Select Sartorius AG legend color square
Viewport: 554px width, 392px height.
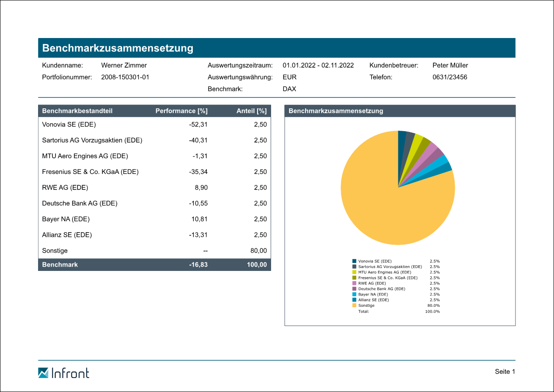tap(354, 267)
